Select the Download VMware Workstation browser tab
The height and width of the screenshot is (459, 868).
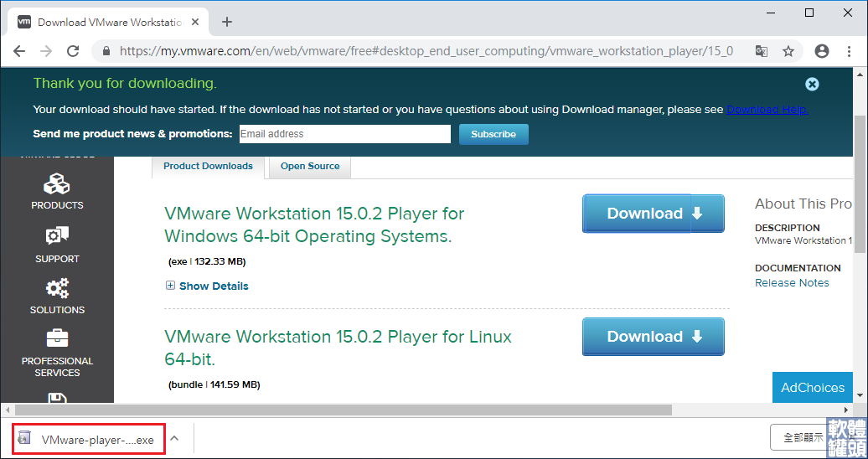[x=108, y=22]
